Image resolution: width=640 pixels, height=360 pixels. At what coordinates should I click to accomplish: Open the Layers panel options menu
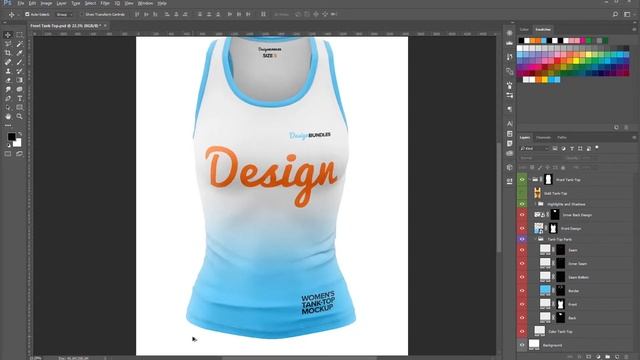point(634,138)
